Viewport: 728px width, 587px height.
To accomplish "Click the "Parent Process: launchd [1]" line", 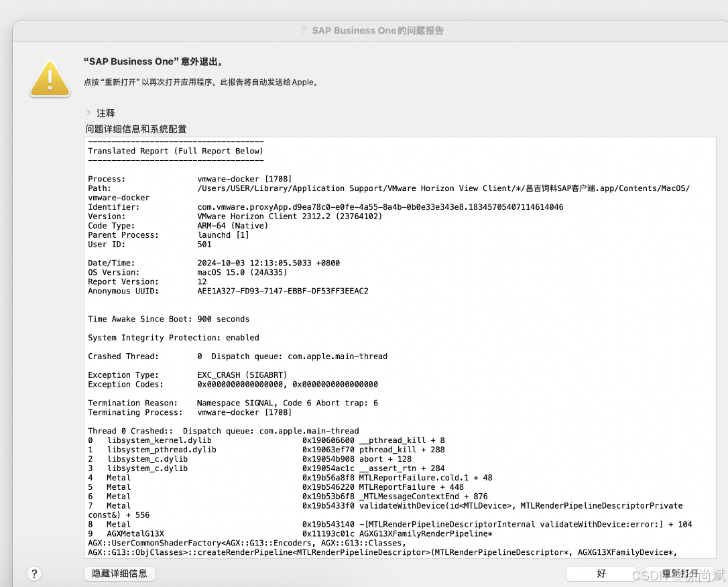I will pyautogui.click(x=168, y=235).
